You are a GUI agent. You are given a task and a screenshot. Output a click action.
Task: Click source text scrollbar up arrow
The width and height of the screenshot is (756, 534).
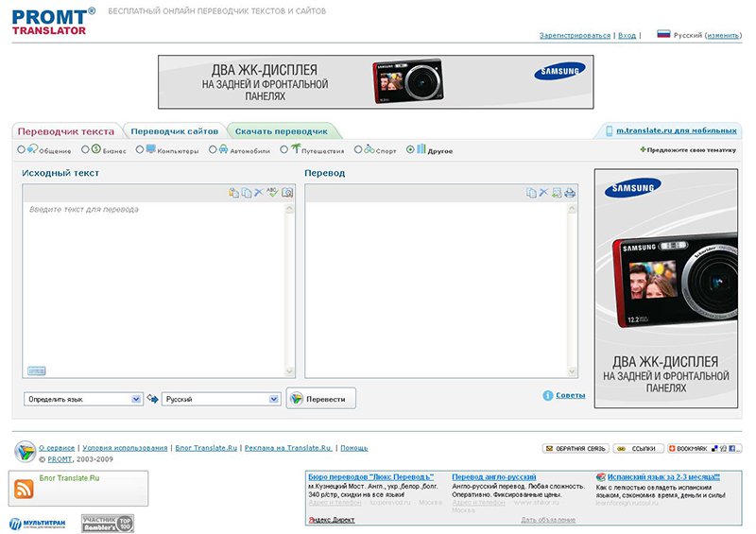pyautogui.click(x=290, y=209)
